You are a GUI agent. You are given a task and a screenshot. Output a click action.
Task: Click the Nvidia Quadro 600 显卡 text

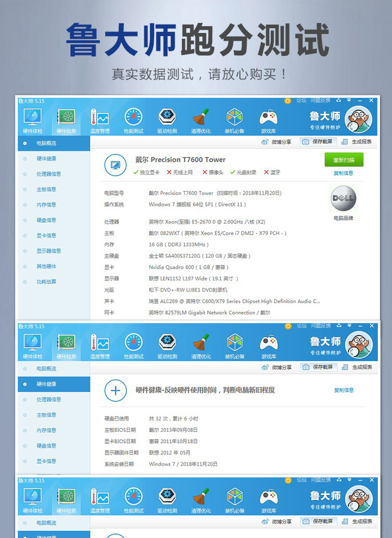click(x=189, y=267)
